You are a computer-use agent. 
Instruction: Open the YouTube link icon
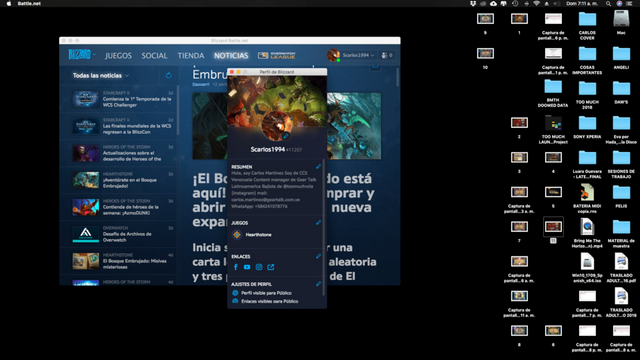(247, 267)
